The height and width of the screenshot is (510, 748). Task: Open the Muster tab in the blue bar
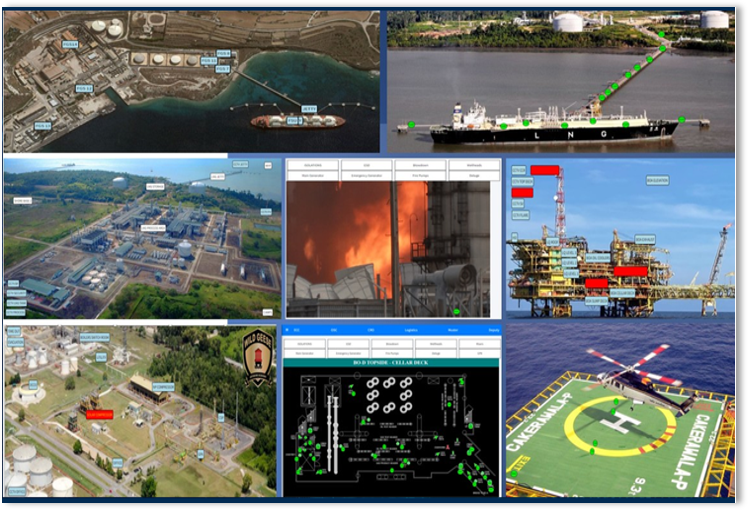click(x=453, y=330)
